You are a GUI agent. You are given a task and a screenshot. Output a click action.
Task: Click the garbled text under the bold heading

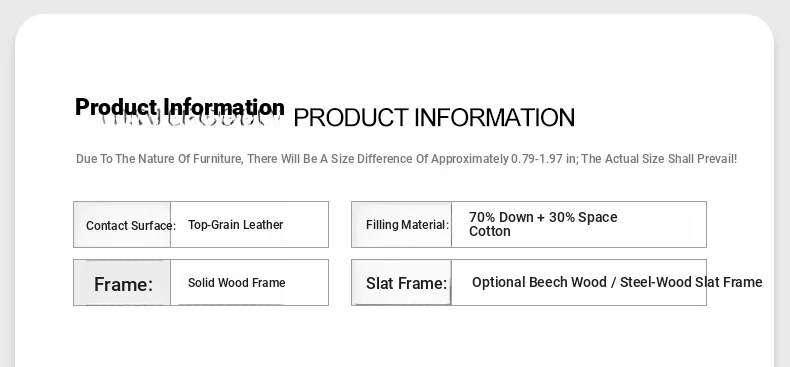pos(191,120)
